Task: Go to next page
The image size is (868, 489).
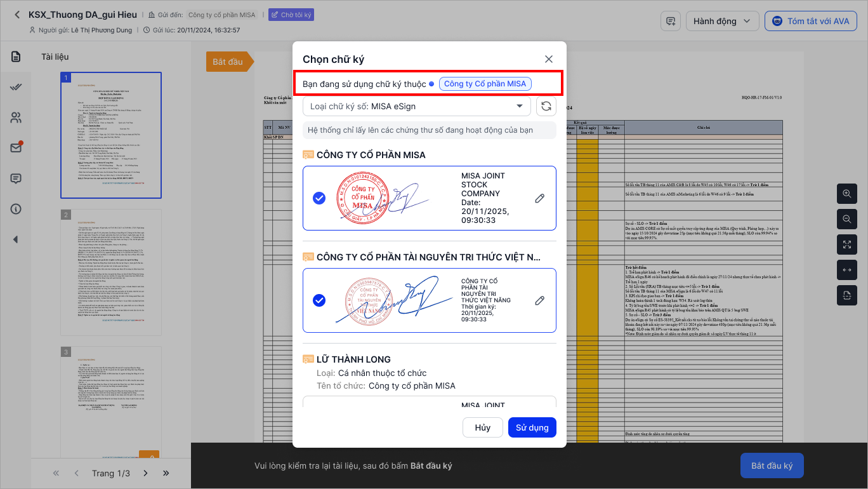Action: (x=145, y=473)
